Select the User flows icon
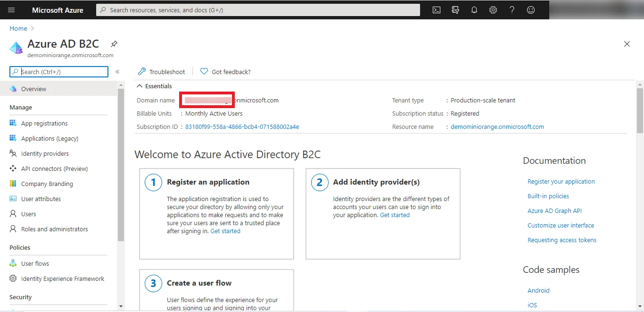The height and width of the screenshot is (312, 644). 13,263
